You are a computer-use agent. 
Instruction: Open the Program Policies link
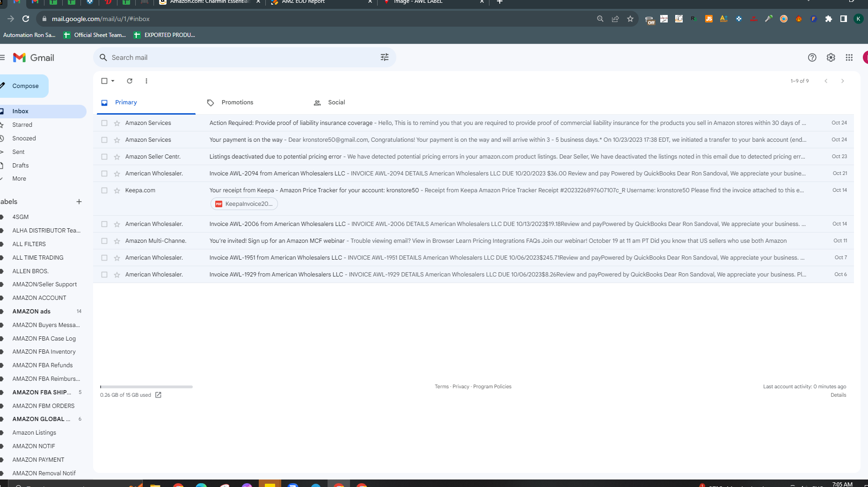pyautogui.click(x=492, y=386)
